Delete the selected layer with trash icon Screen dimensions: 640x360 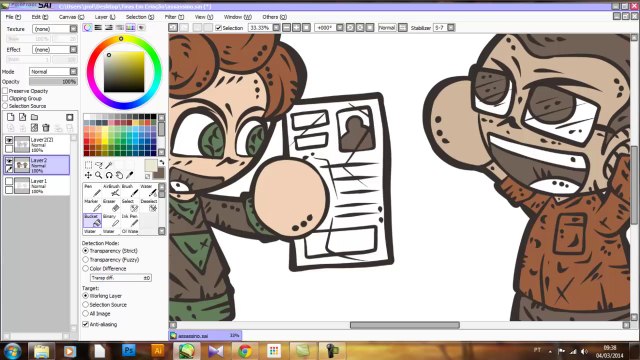[46, 128]
